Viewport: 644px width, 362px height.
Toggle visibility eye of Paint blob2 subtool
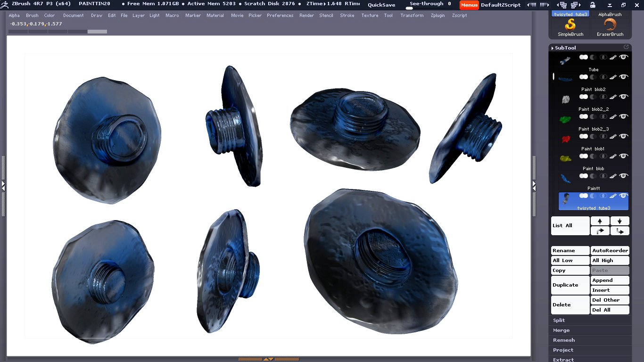(x=624, y=77)
